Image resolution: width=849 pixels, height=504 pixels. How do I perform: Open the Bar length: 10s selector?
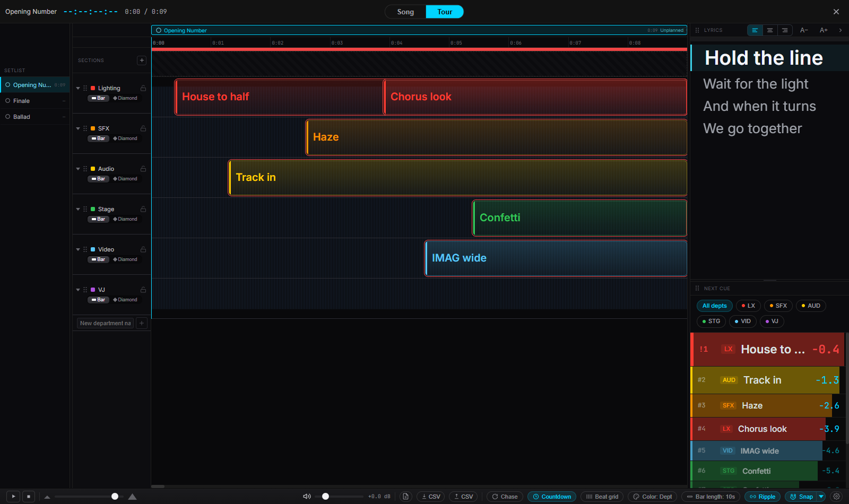click(711, 497)
